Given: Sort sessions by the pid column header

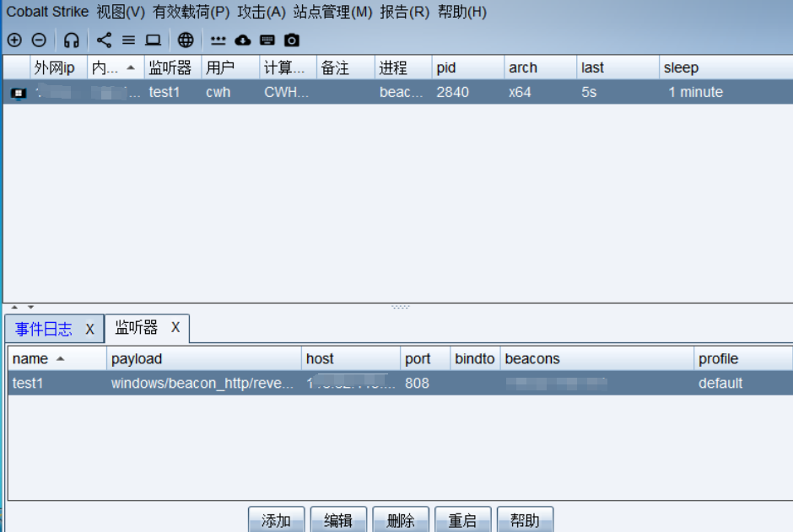Looking at the screenshot, I should [468, 67].
